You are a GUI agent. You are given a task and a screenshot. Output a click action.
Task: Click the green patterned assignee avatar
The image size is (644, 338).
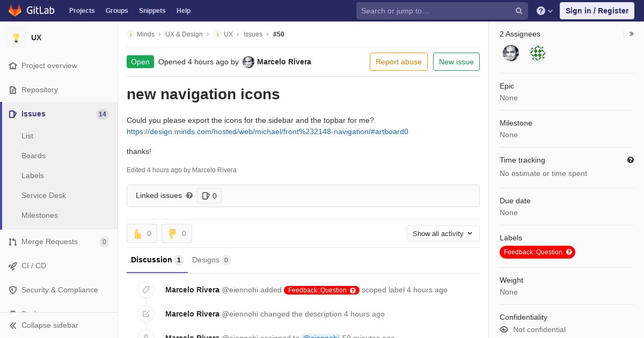pyautogui.click(x=538, y=53)
